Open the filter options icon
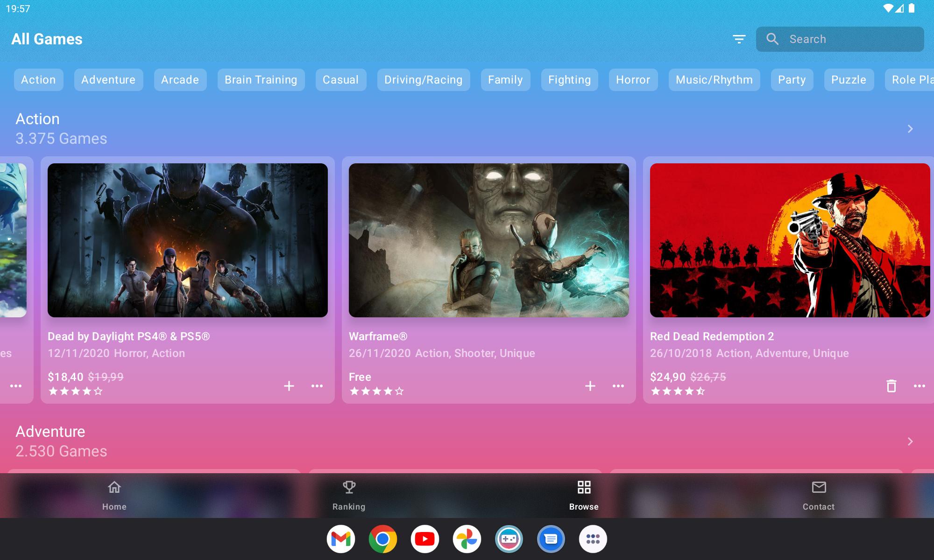The image size is (934, 560). [739, 39]
